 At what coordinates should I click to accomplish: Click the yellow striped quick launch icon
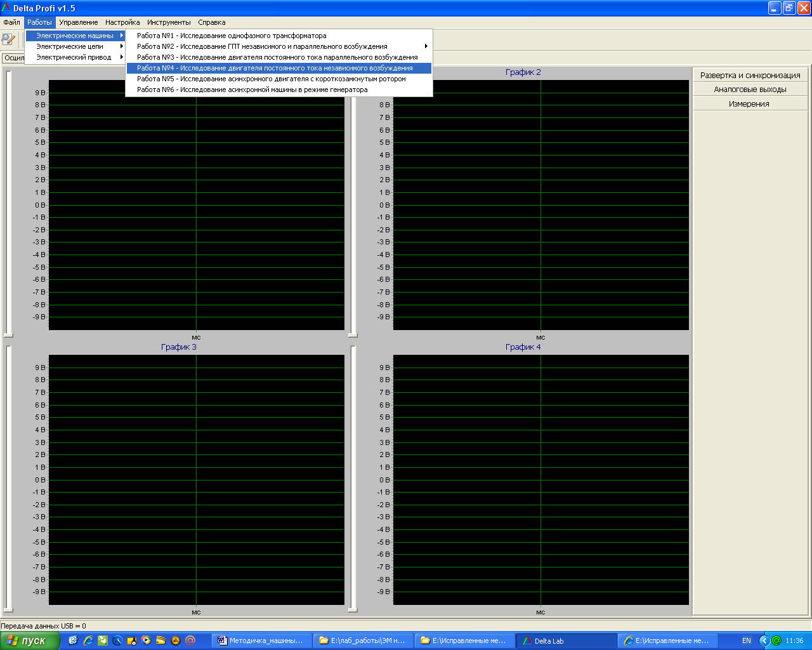click(160, 640)
